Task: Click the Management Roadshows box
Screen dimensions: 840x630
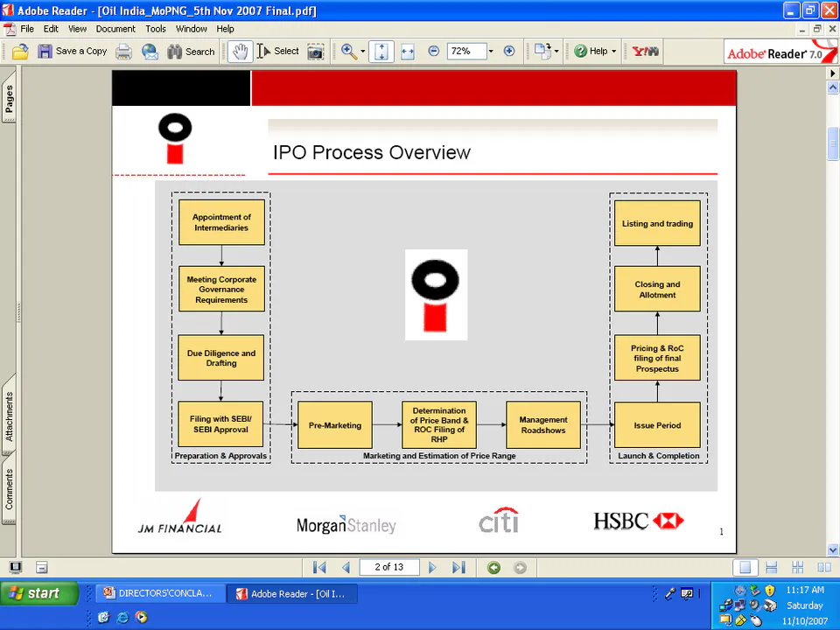Action: click(543, 425)
